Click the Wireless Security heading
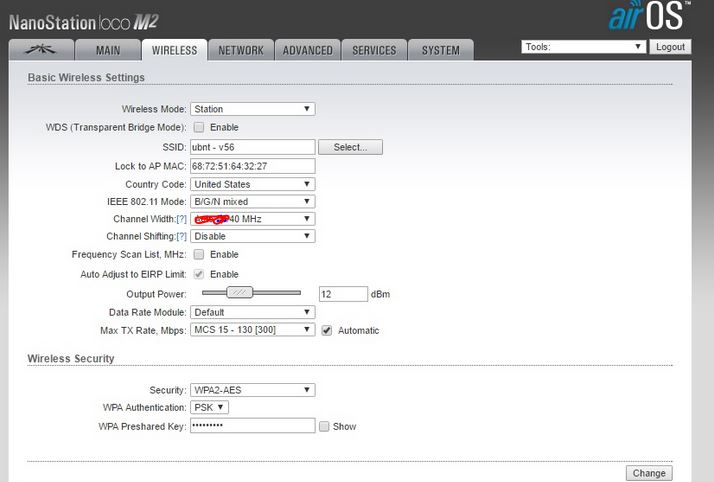This screenshot has height=482, width=714. 71,359
